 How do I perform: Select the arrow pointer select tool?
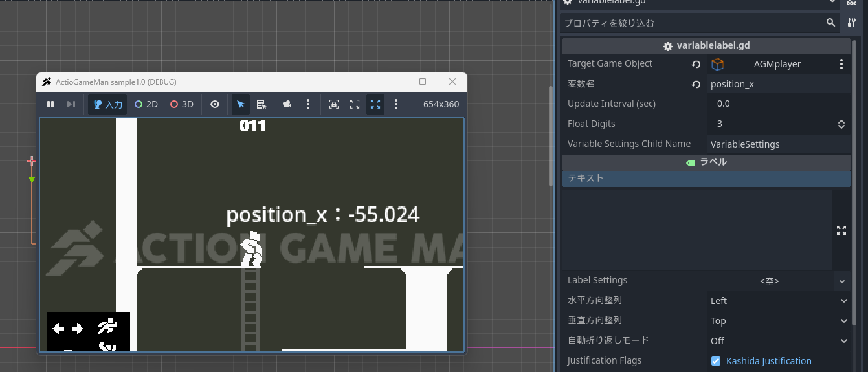[x=240, y=104]
